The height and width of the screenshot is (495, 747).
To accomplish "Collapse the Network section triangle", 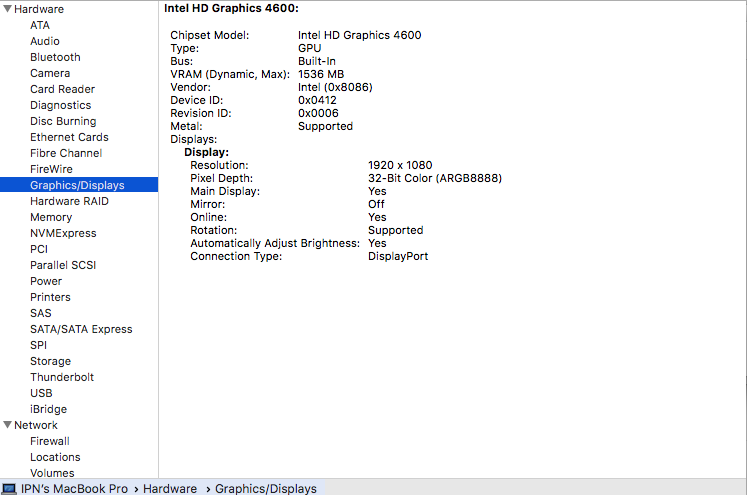I will pyautogui.click(x=7, y=424).
